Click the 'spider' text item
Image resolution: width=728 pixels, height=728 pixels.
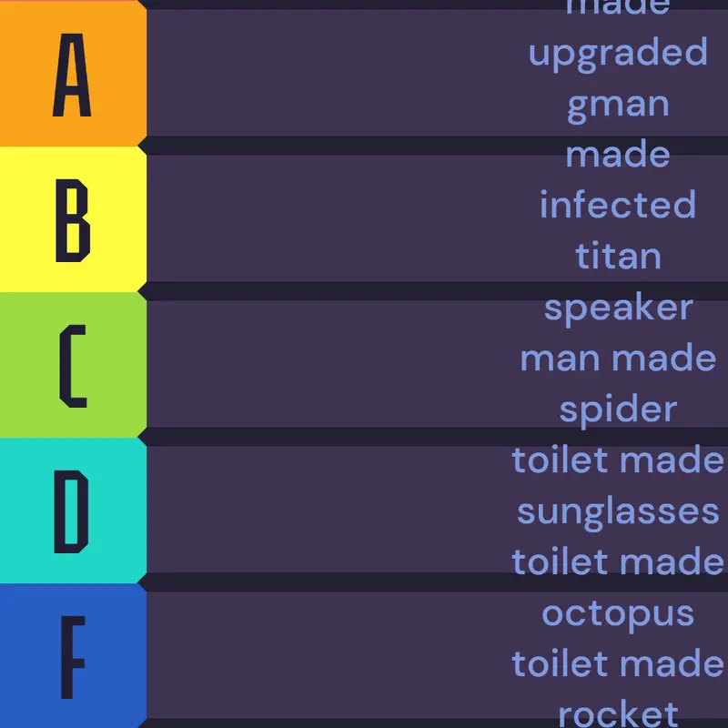click(x=618, y=410)
